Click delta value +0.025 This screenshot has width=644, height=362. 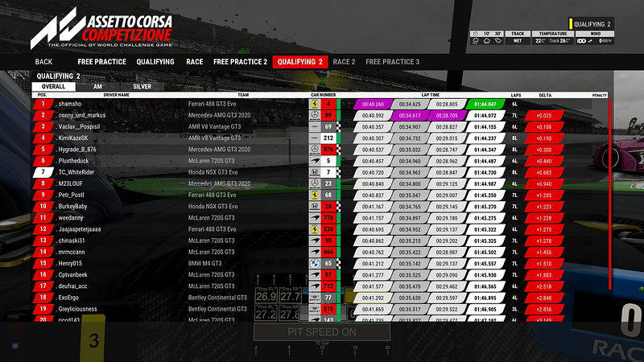tap(544, 116)
